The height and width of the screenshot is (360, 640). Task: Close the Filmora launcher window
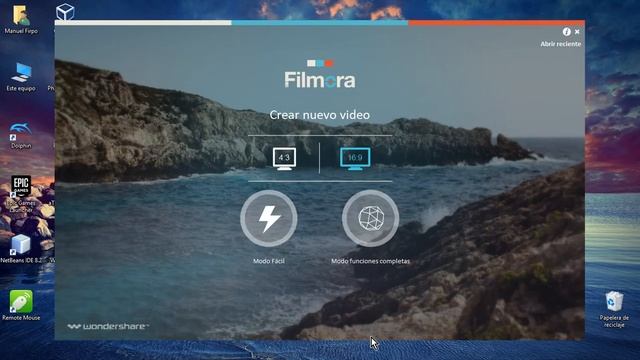pyautogui.click(x=577, y=31)
